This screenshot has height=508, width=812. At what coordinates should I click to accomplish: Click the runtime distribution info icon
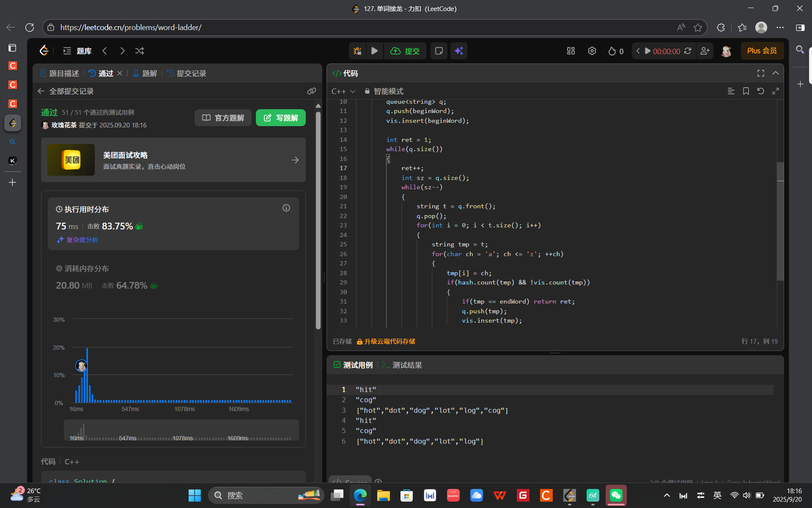(x=286, y=208)
